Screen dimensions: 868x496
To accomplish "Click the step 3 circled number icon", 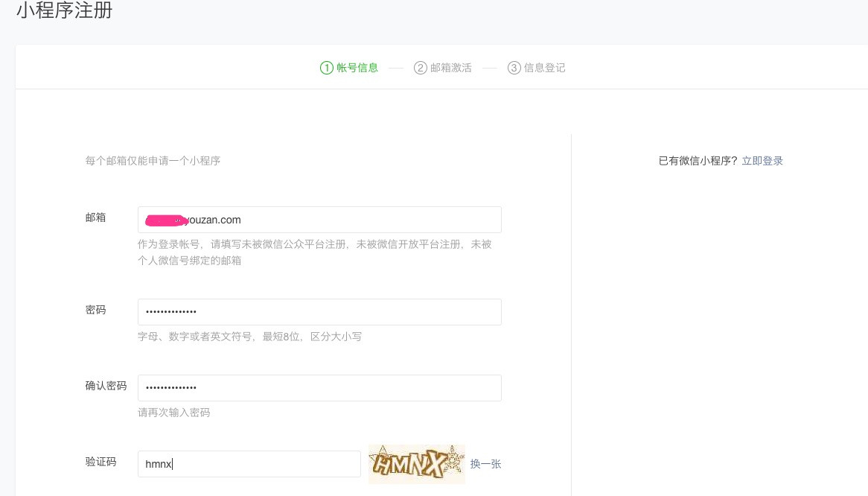I will click(x=514, y=68).
